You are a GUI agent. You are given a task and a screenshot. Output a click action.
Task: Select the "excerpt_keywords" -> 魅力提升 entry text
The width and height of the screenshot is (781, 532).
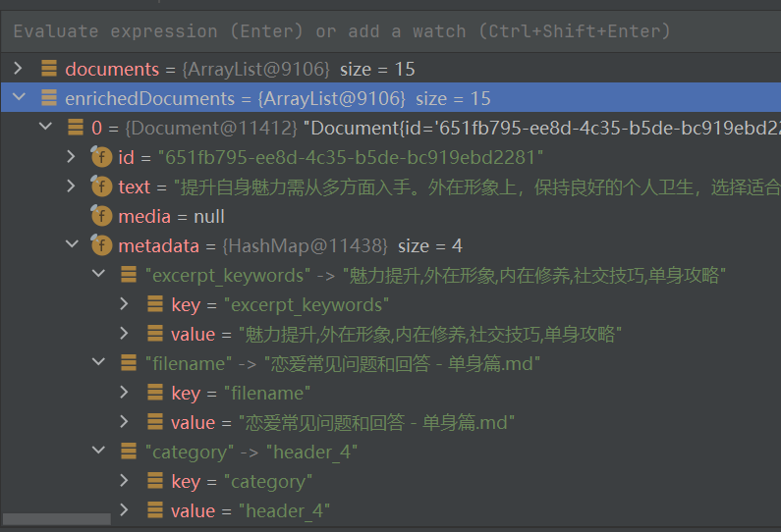(435, 275)
